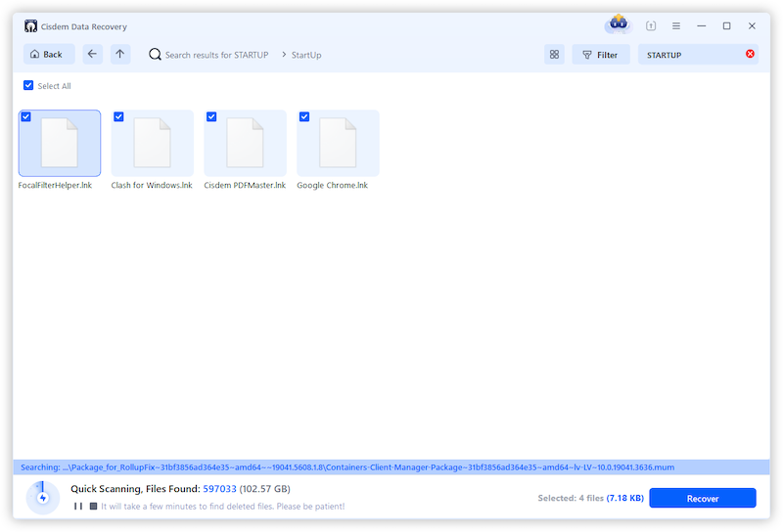Close the Cisdem Data Recovery window
This screenshot has width=783, height=532.
(752, 26)
